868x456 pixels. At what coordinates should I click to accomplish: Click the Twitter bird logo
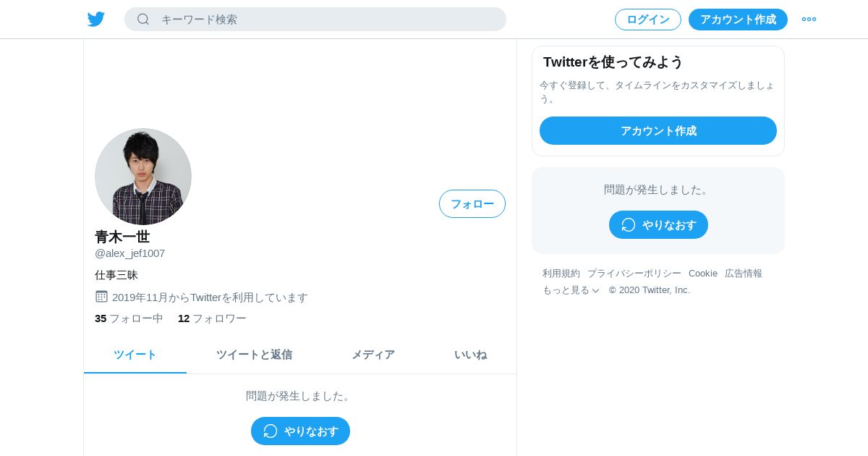click(96, 20)
